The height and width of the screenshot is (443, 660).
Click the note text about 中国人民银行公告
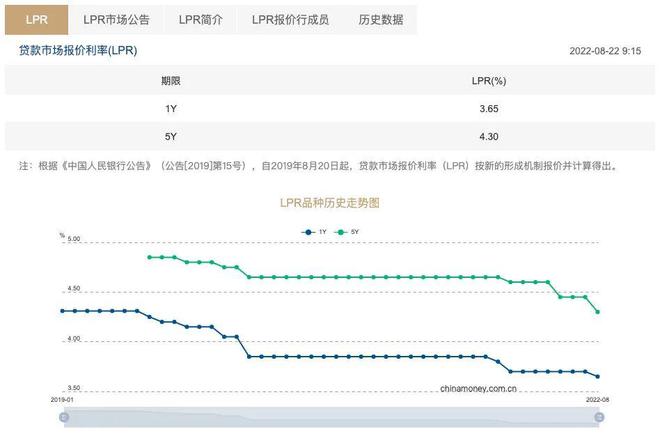coord(319,166)
